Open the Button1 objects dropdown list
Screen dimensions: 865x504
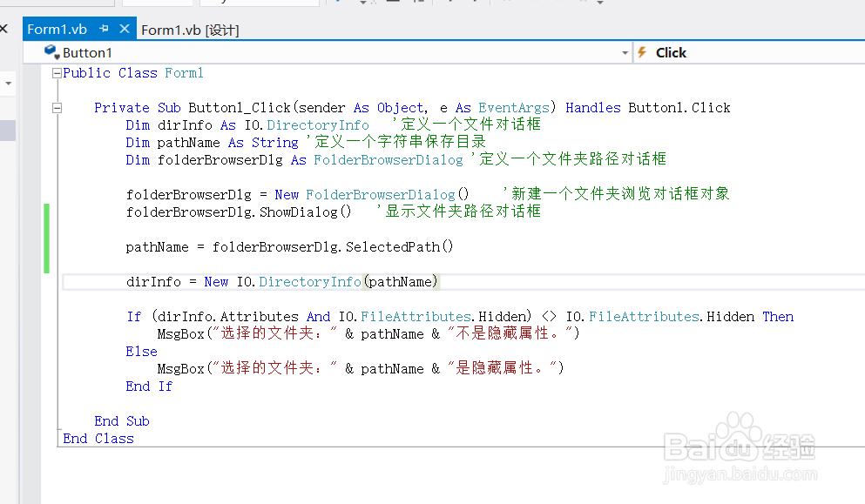click(625, 52)
